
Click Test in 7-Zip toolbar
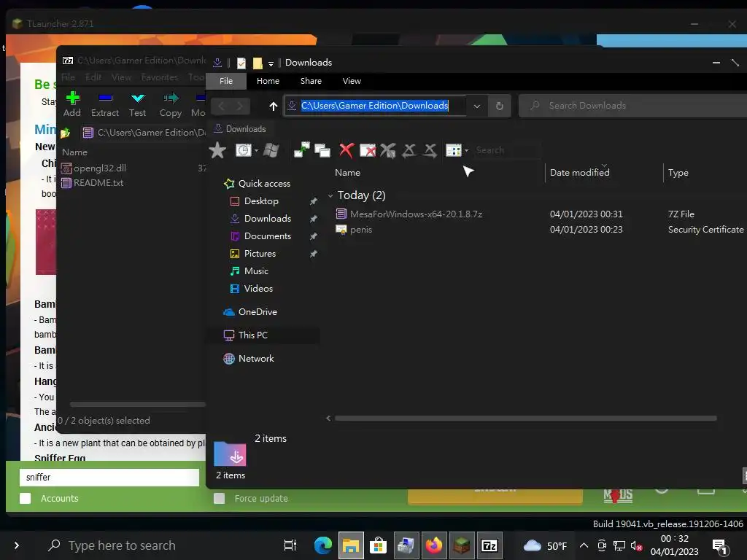tap(138, 104)
